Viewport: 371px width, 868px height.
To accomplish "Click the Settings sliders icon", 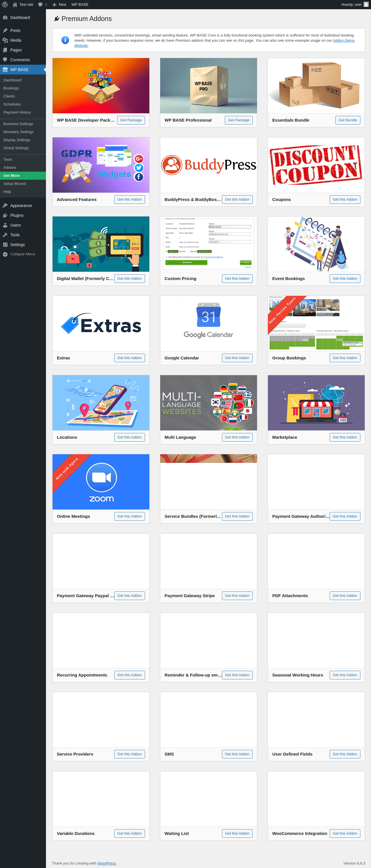I will coord(5,245).
